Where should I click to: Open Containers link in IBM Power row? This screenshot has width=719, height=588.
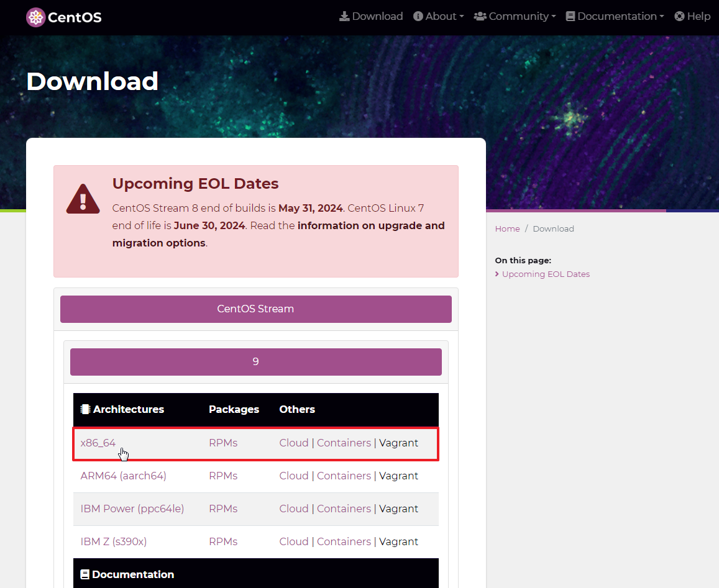pos(344,509)
